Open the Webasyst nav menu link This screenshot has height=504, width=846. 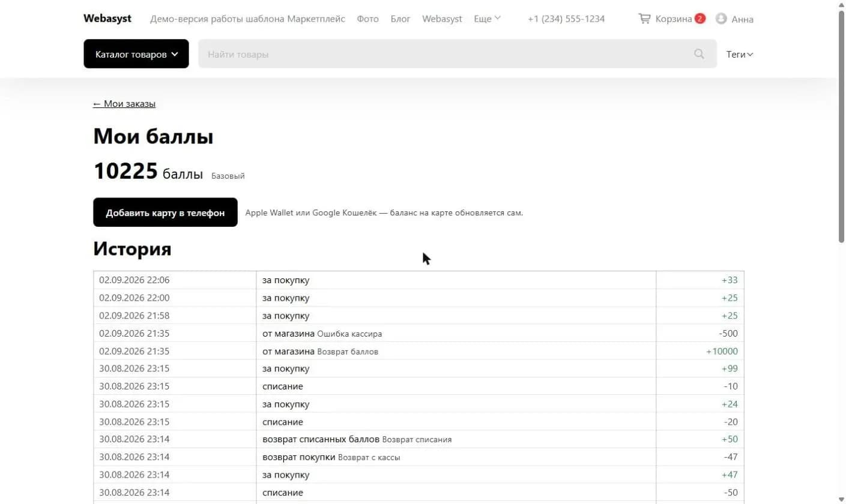[442, 19]
